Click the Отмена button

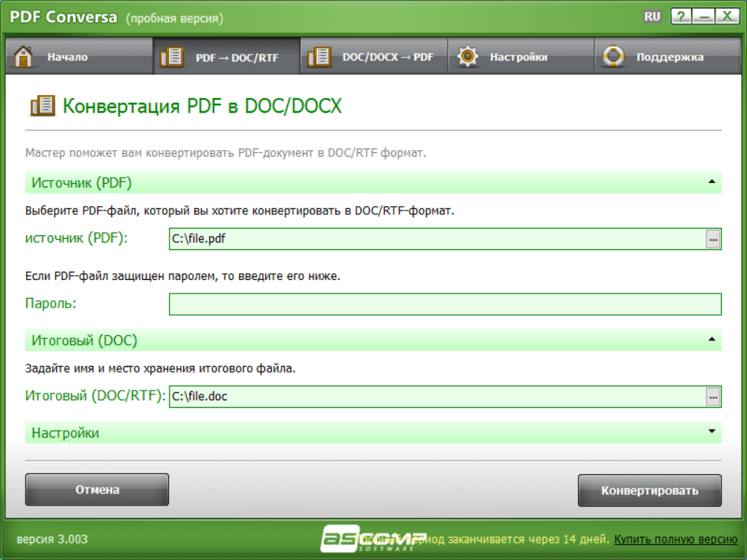(96, 490)
